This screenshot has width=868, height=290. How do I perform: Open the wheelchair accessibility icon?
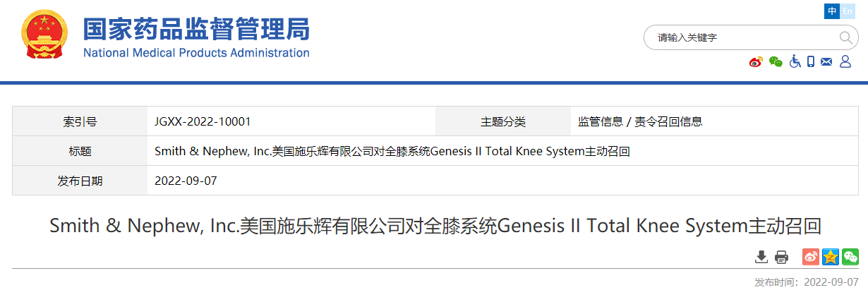coord(795,62)
